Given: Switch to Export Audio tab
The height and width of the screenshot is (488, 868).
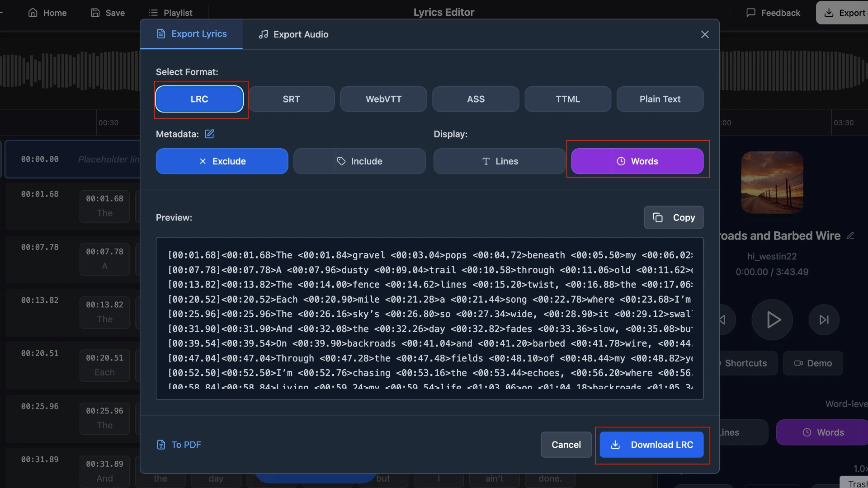Looking at the screenshot, I should point(293,34).
